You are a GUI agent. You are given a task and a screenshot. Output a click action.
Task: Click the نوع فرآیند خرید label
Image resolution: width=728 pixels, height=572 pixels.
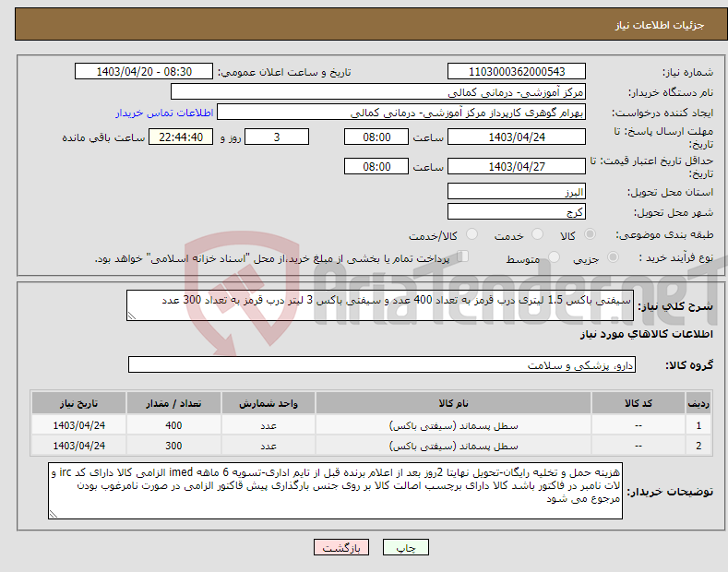(675, 257)
